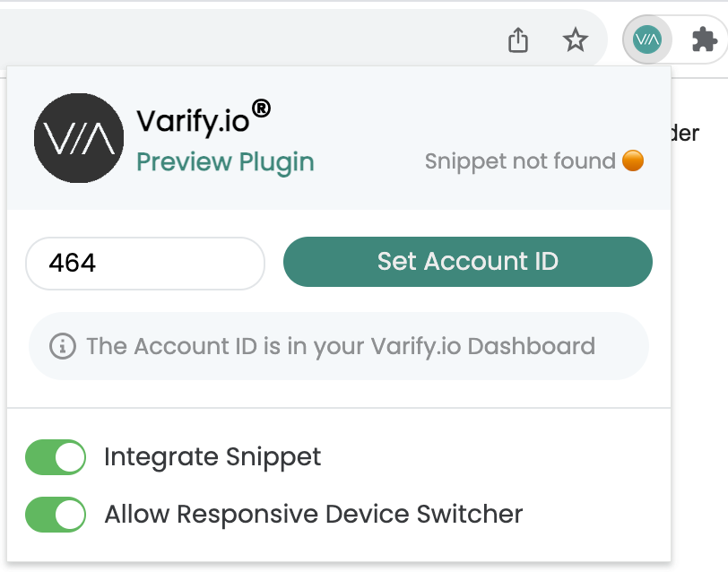Click the round Varify logo in popup header
Screen dimensions: 728x572
[x=79, y=138]
